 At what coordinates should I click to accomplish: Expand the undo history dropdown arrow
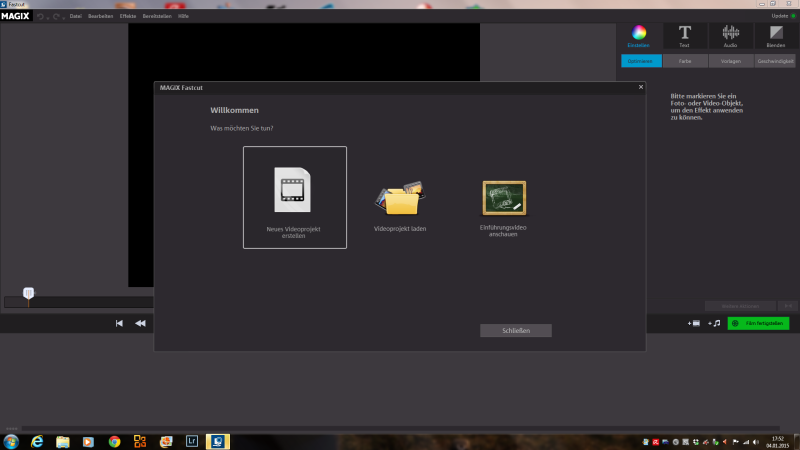coord(47,18)
